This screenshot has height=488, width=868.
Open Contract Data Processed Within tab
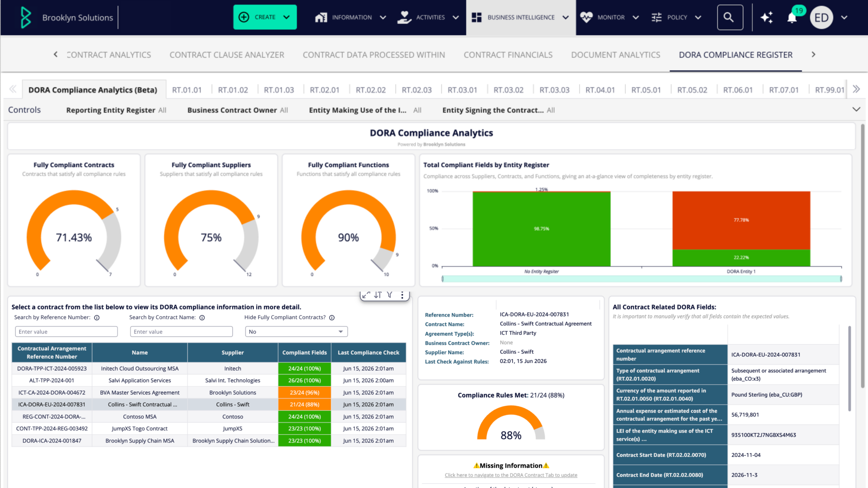(x=374, y=55)
